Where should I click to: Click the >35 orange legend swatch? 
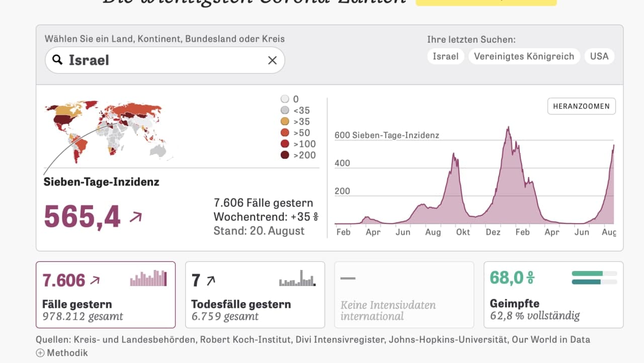click(285, 122)
